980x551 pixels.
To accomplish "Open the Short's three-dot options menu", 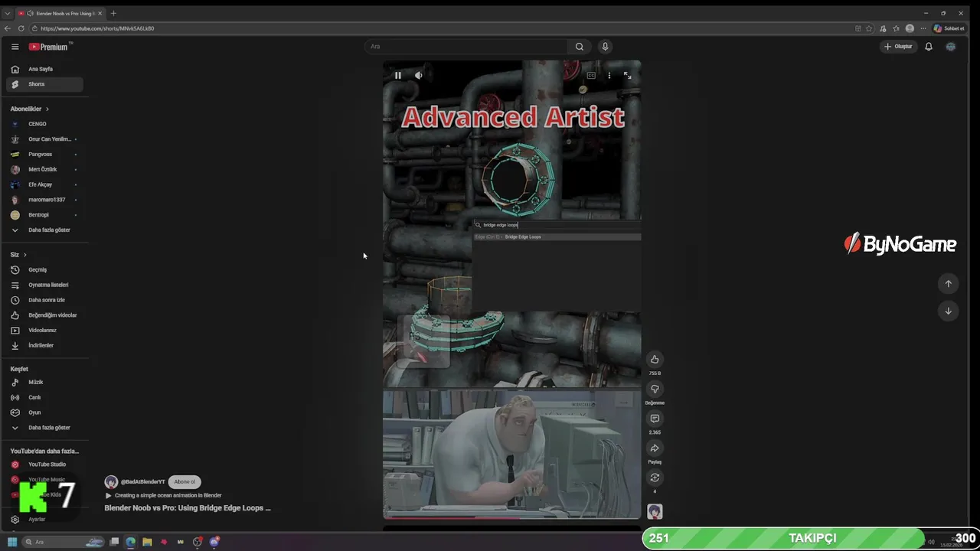I will [x=609, y=75].
